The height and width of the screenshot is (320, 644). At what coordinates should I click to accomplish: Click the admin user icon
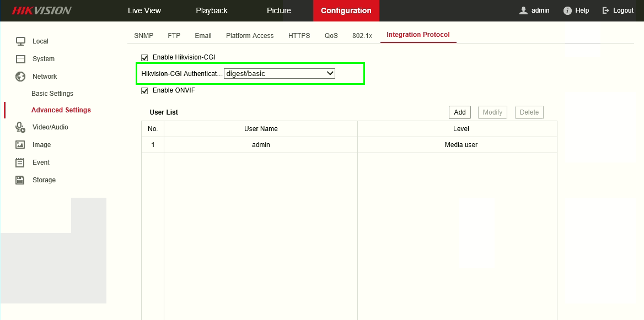(x=523, y=10)
